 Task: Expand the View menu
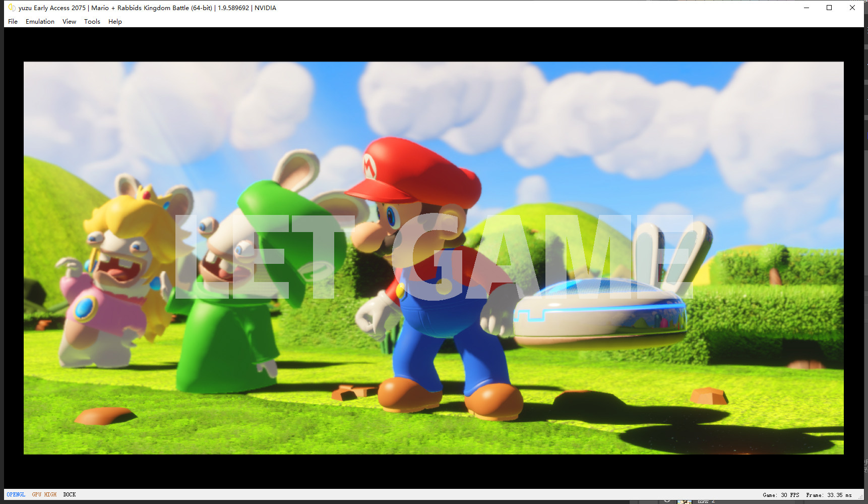point(69,22)
